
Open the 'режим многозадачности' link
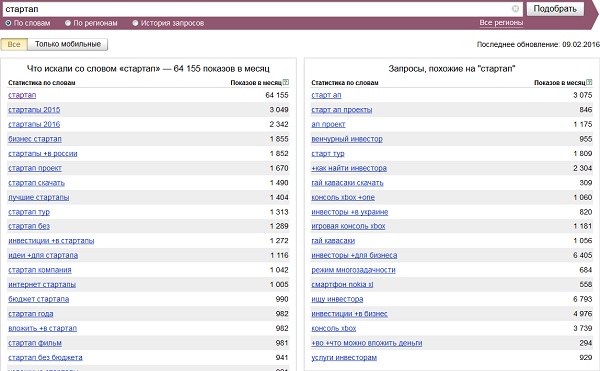(354, 270)
